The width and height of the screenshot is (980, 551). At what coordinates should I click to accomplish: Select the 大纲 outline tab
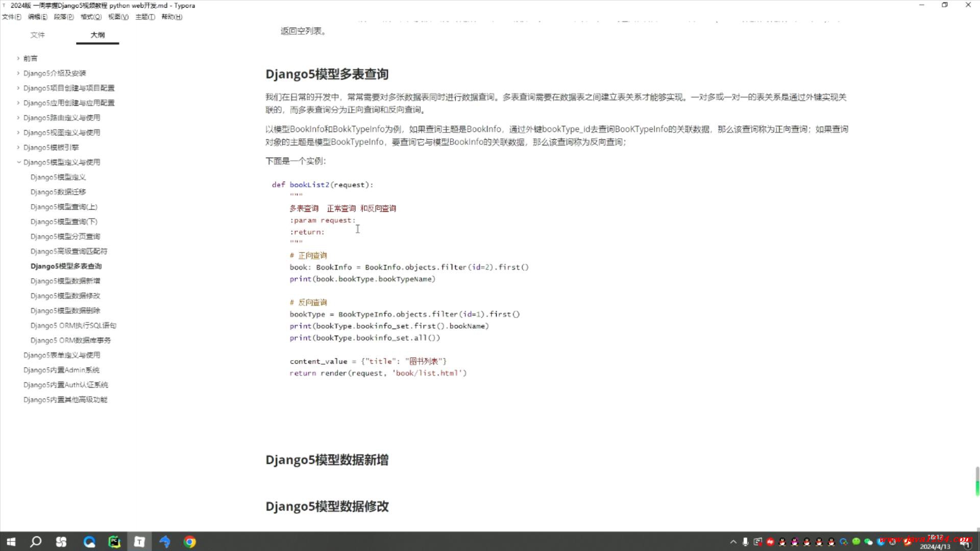pyautogui.click(x=97, y=35)
